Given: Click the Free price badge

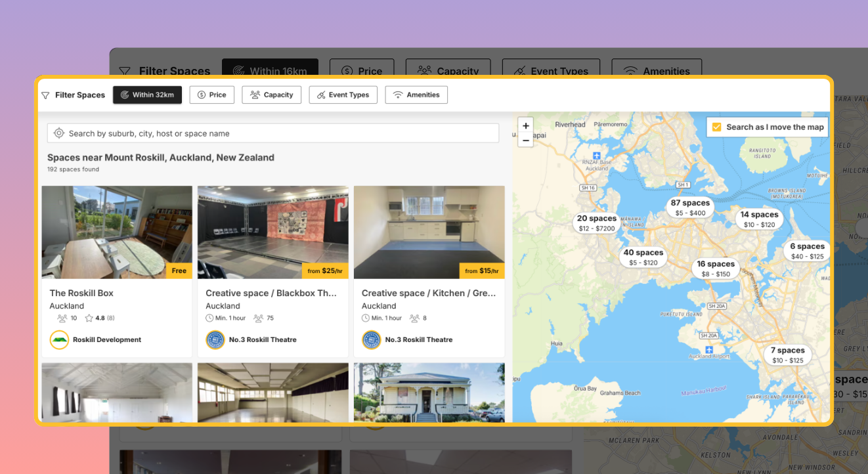Looking at the screenshot, I should click(x=179, y=270).
